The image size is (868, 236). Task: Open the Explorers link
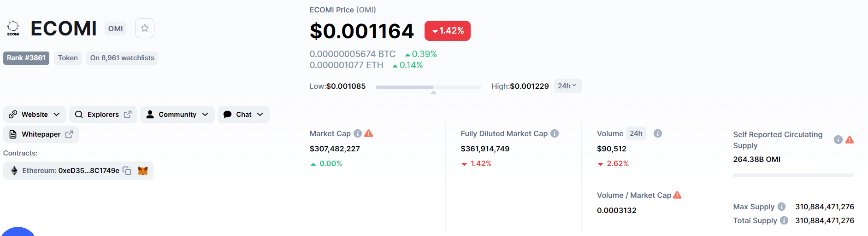click(x=103, y=115)
